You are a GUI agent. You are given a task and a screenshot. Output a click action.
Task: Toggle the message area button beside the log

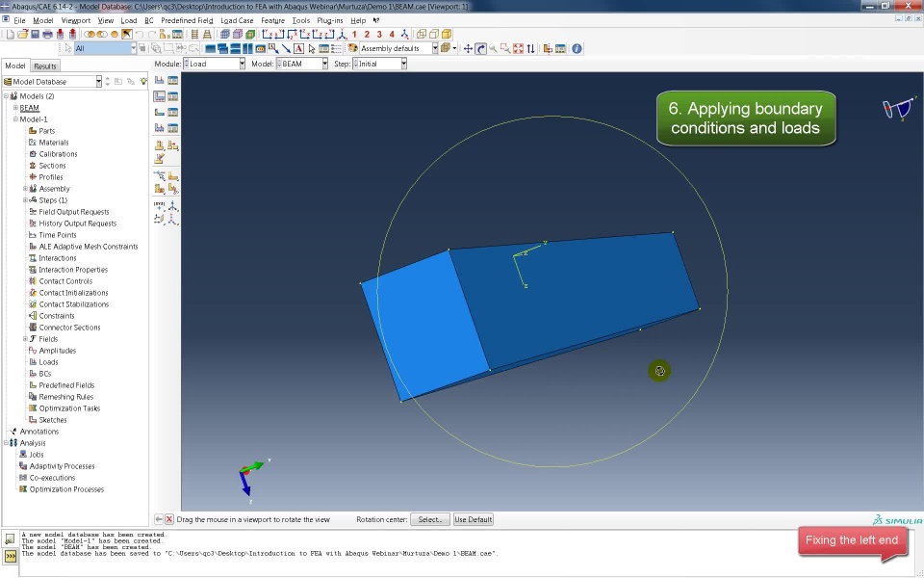[x=10, y=539]
